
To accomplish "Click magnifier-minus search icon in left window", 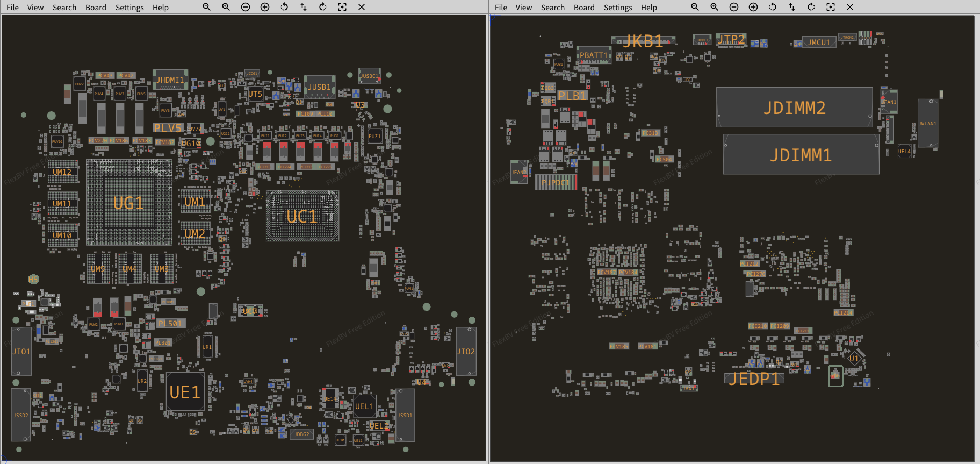I will point(207,7).
